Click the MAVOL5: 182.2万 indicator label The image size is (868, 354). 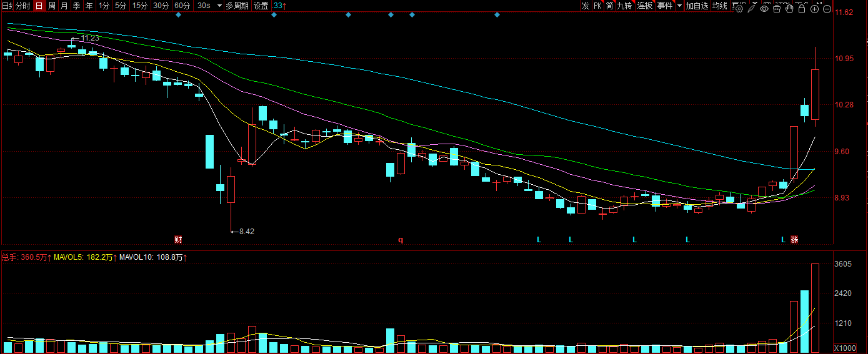pos(86,257)
